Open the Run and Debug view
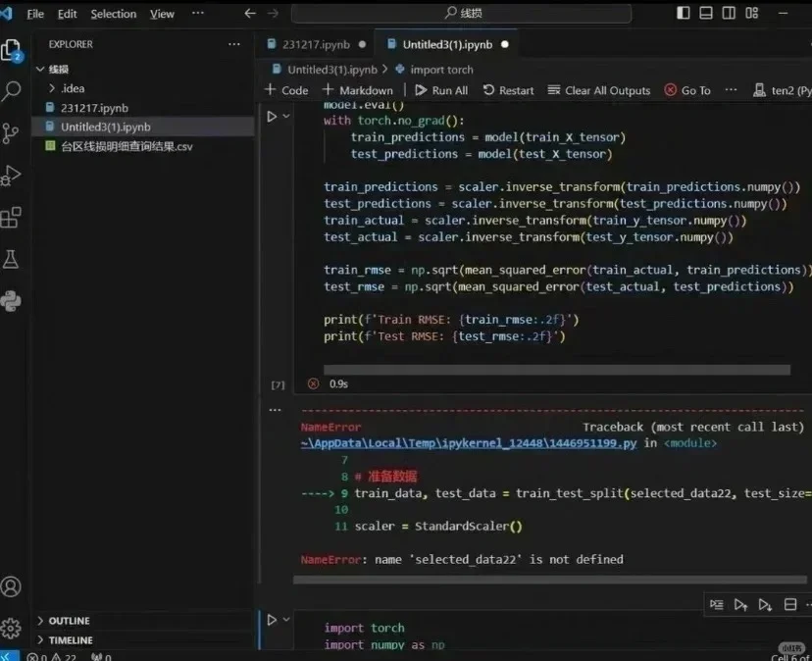Viewport: 812px width, 661px height. coord(12,176)
